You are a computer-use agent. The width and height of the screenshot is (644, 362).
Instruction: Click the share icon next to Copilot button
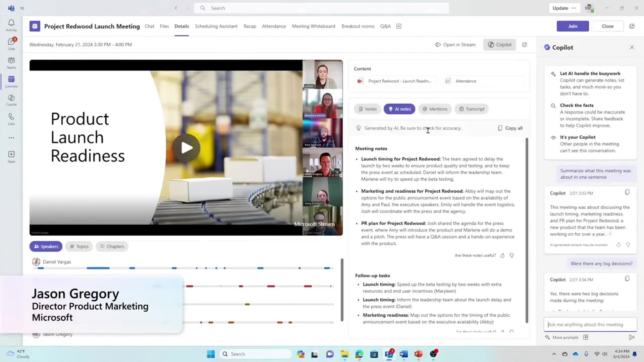pos(525,45)
